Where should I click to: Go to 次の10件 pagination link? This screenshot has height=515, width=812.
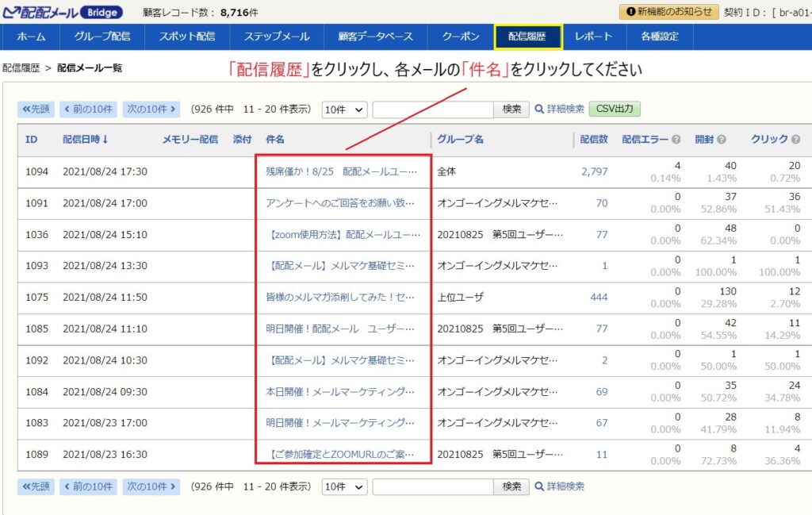click(151, 109)
